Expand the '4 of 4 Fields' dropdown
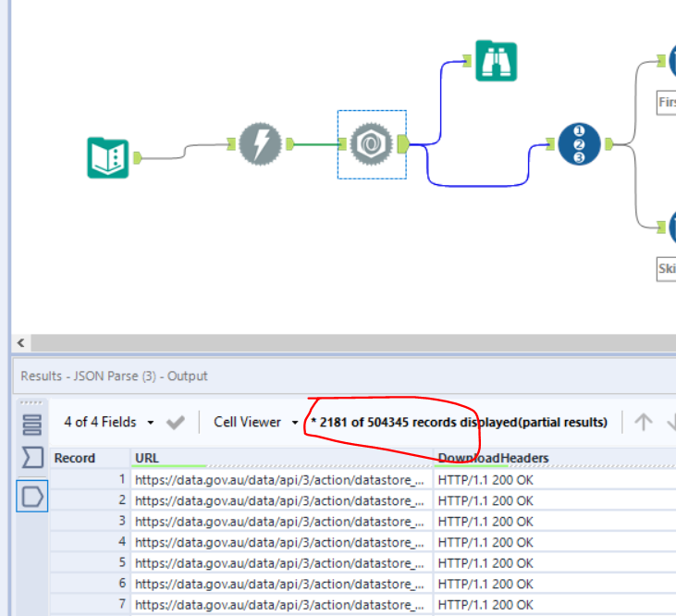The height and width of the screenshot is (616, 676). click(x=150, y=422)
